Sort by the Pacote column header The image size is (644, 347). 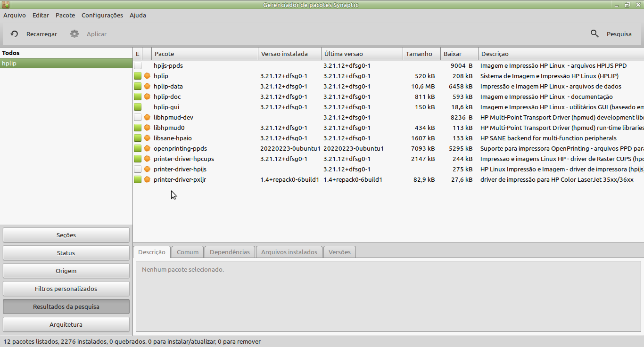[x=205, y=54]
